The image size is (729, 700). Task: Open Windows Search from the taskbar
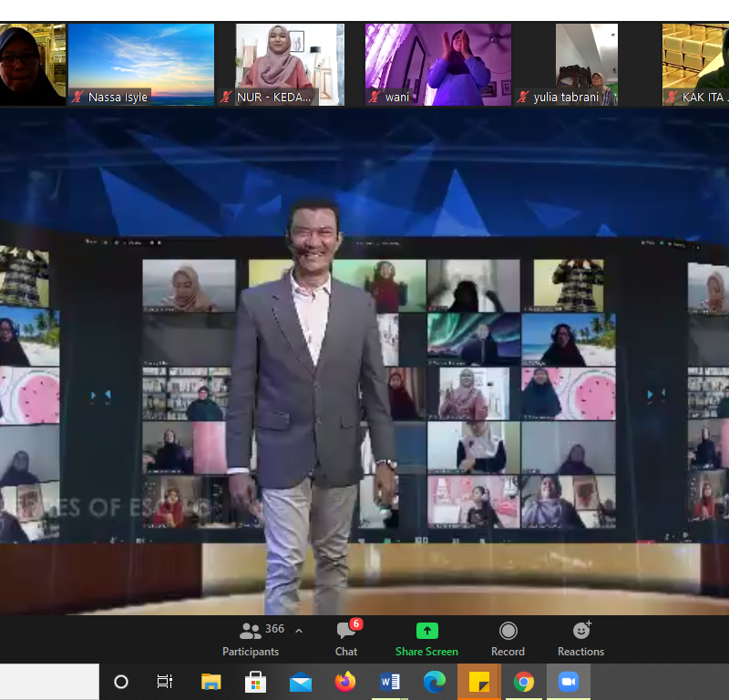121,682
